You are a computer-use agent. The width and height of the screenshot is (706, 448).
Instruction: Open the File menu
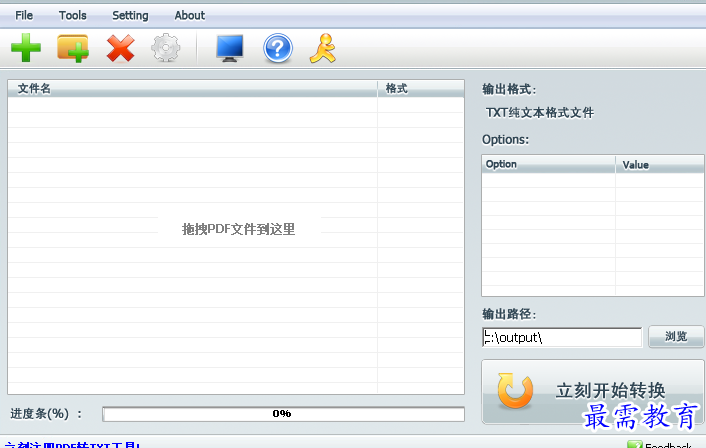(x=24, y=15)
